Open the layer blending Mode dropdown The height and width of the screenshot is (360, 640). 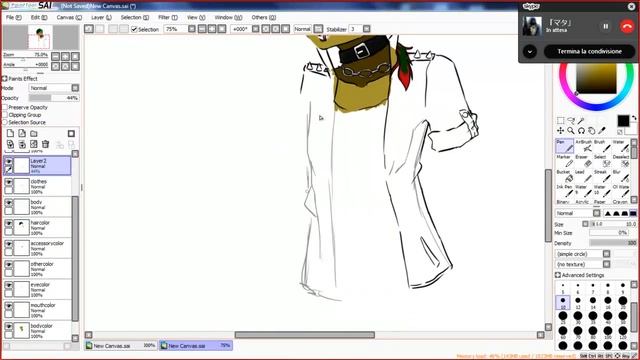[75, 88]
